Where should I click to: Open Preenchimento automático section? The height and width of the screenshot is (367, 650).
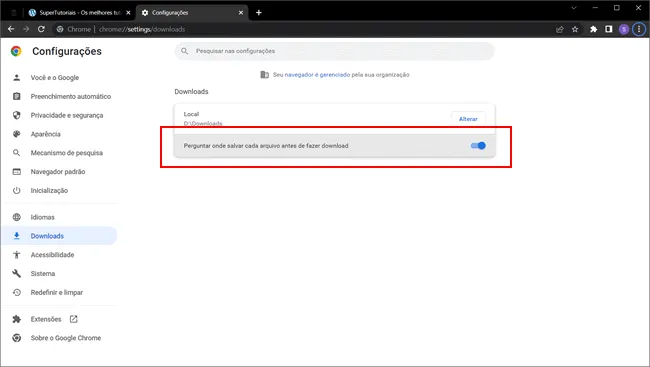coord(71,96)
